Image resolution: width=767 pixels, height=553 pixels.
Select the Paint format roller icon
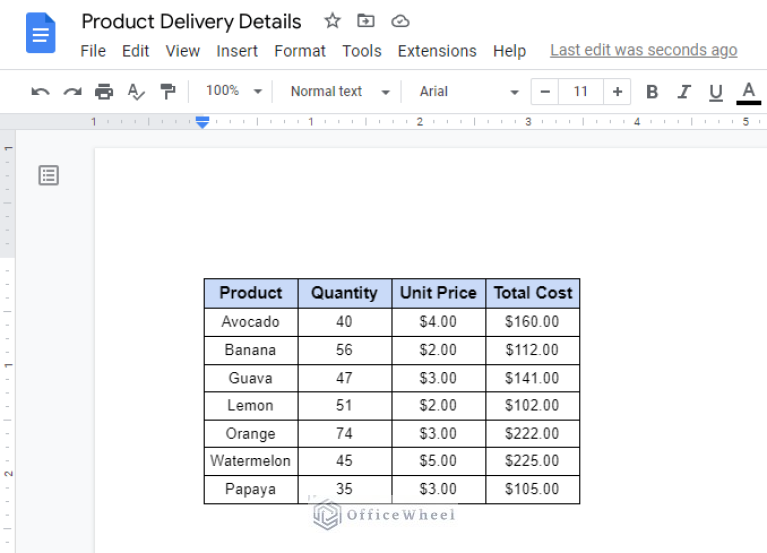168,91
